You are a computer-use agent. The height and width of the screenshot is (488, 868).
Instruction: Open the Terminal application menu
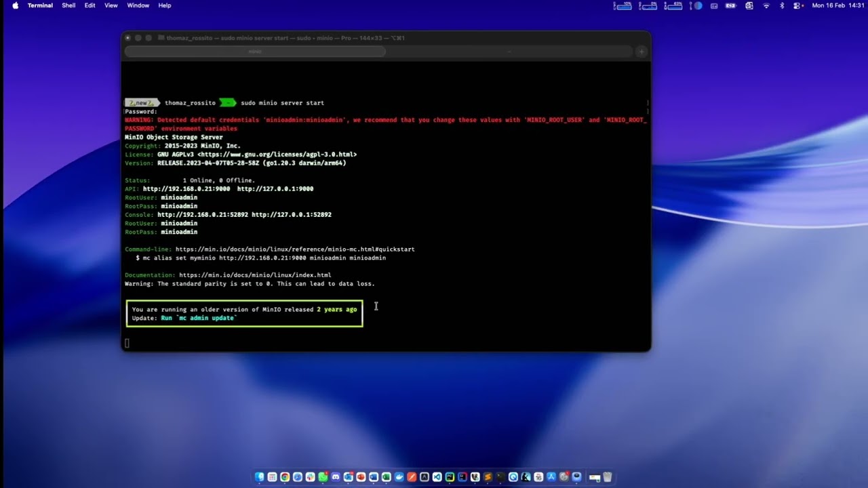(x=40, y=5)
